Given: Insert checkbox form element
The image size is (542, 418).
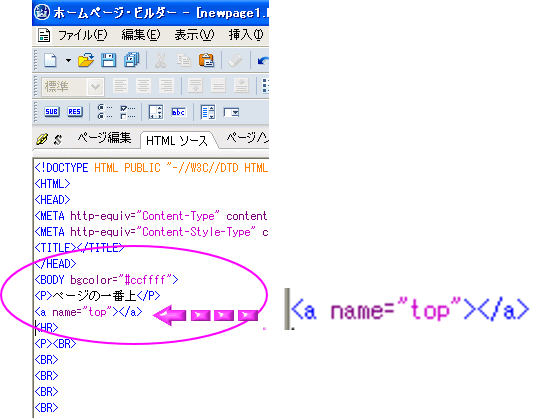Looking at the screenshot, I should point(128,112).
